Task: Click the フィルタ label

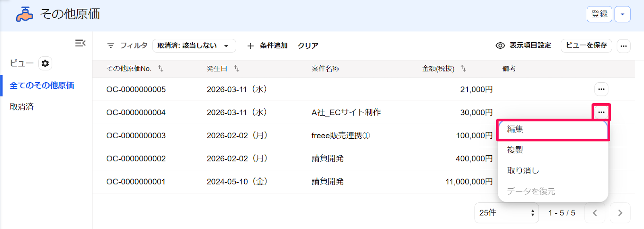Action: coord(134,46)
